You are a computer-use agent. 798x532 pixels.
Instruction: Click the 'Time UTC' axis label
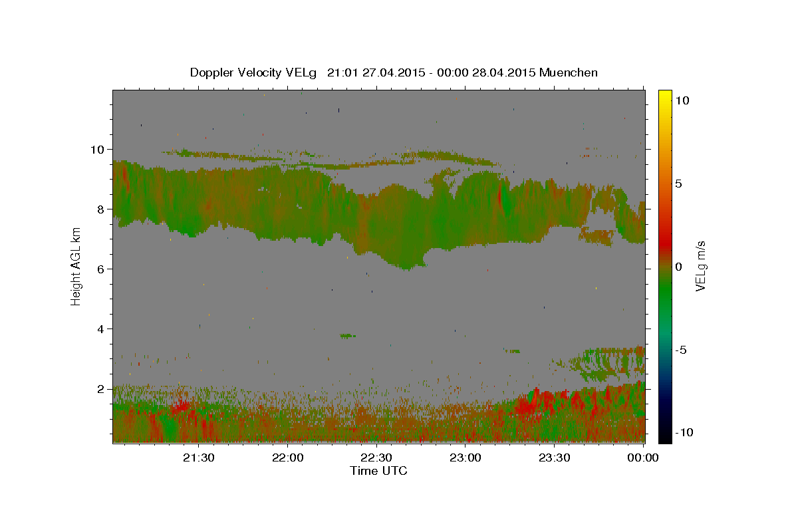coord(378,471)
